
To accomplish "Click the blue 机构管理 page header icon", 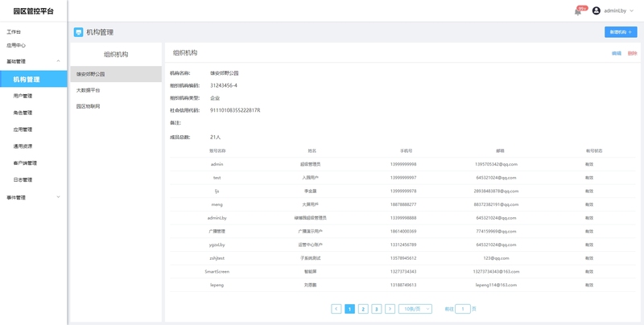I will pos(78,32).
